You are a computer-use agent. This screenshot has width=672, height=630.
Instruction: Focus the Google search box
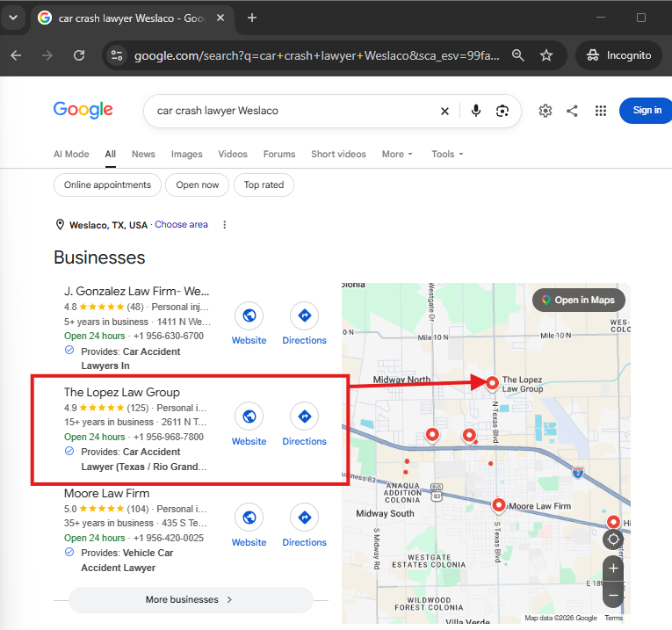pyautogui.click(x=296, y=111)
